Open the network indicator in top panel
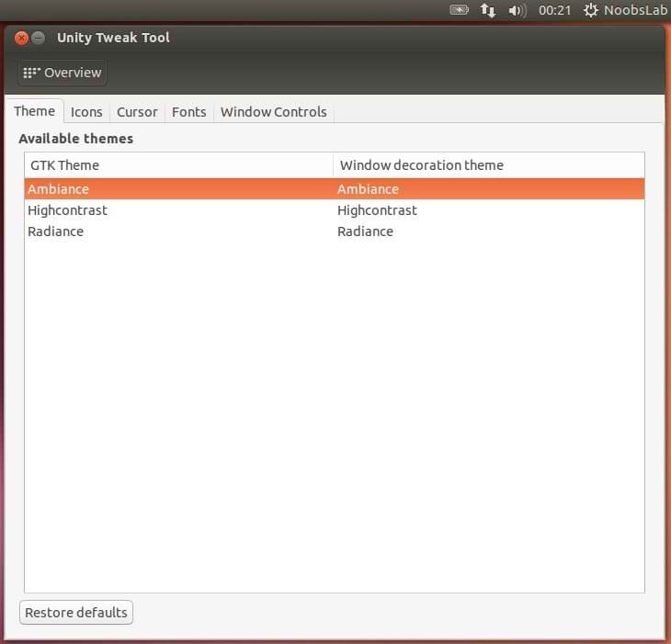The image size is (671, 644). tap(487, 10)
